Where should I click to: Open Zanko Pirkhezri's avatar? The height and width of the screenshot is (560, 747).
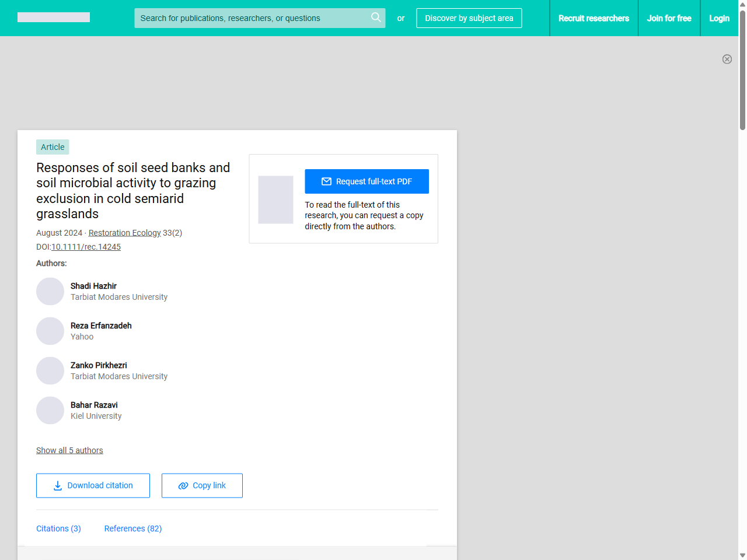click(x=50, y=370)
